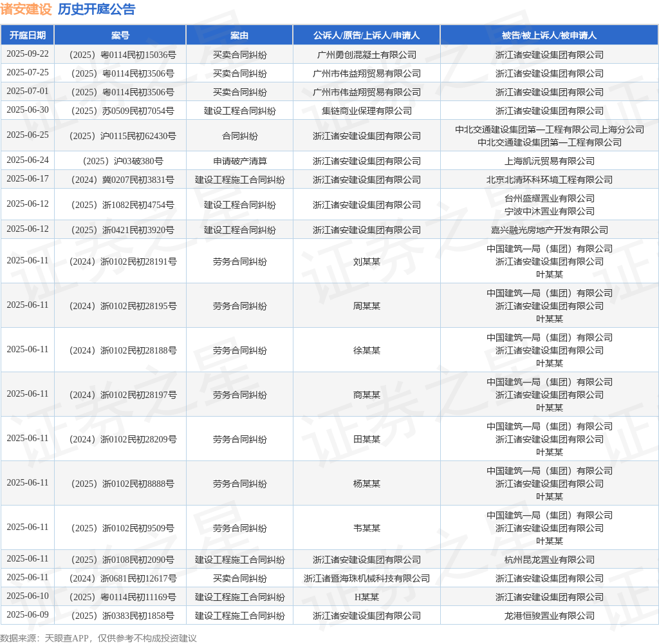This screenshot has width=659, height=644.
Task: Select case number (2024)浙0102民初28197号
Action: pyautogui.click(x=123, y=395)
